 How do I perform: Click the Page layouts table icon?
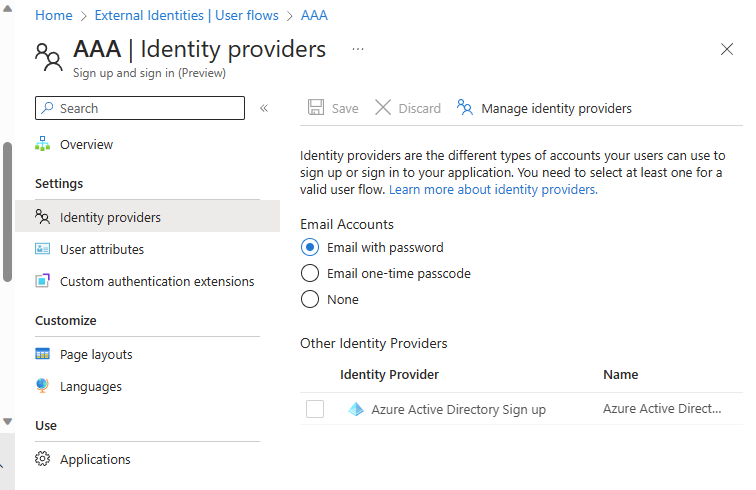[x=42, y=354]
